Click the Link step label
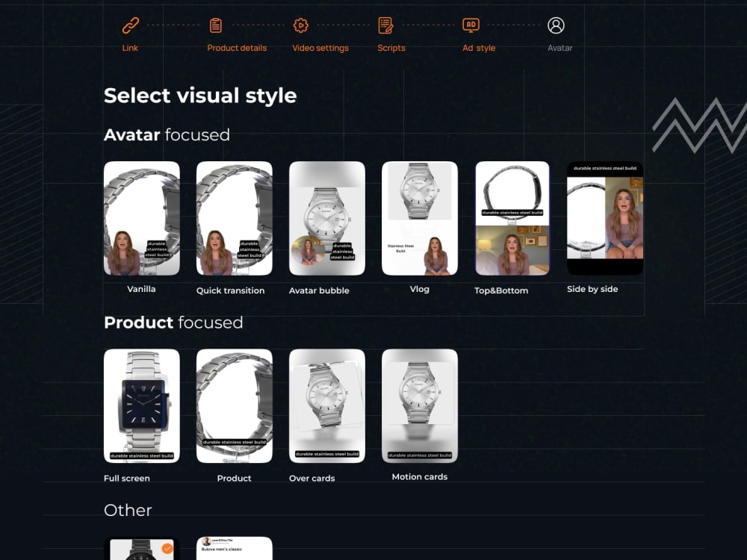 (x=130, y=48)
